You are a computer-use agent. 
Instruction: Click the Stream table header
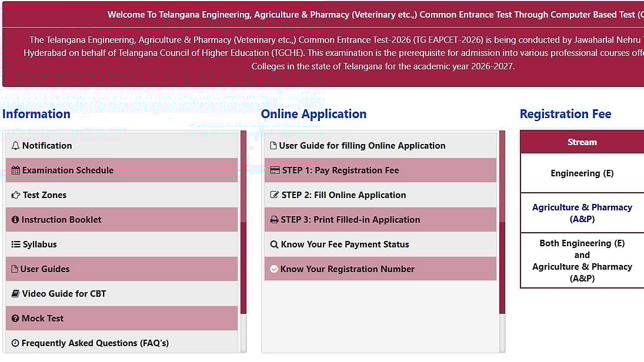coord(582,142)
